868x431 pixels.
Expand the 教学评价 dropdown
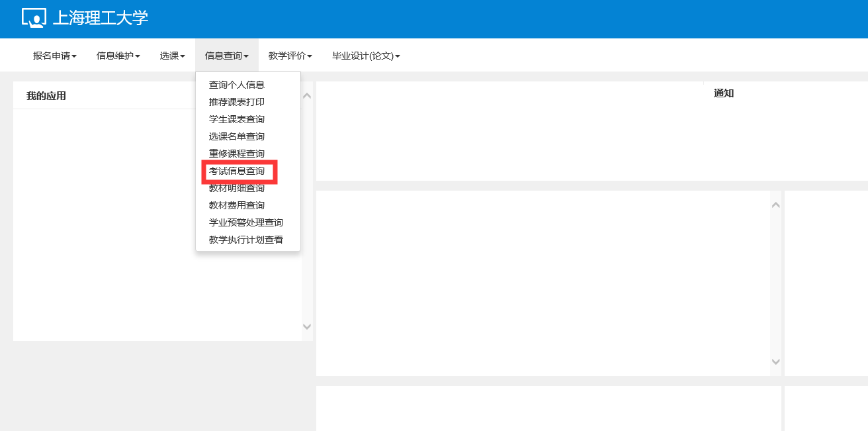click(290, 56)
